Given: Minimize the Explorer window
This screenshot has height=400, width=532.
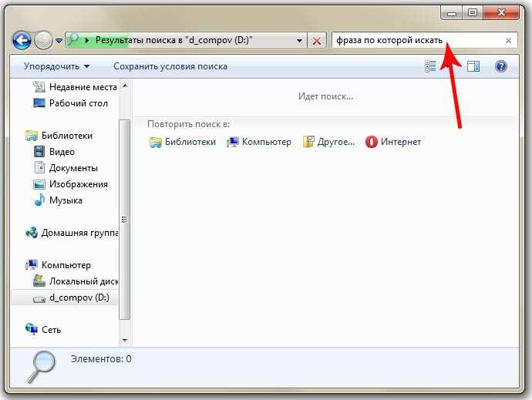Looking at the screenshot, I should [x=452, y=13].
